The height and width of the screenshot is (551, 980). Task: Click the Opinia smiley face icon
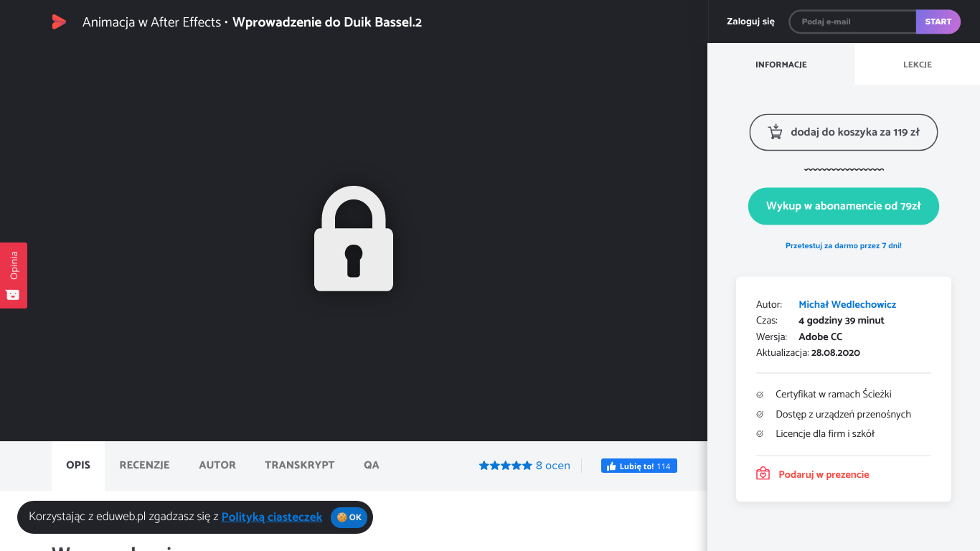[x=13, y=294]
